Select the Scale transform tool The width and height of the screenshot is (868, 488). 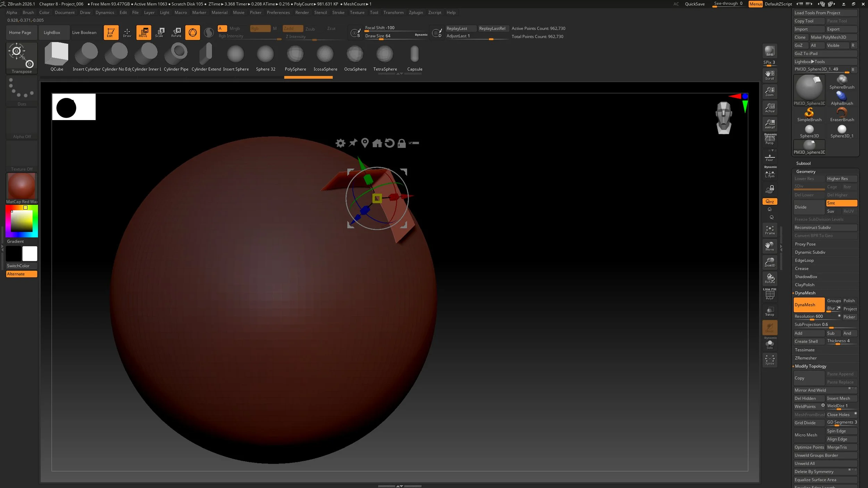tap(159, 32)
